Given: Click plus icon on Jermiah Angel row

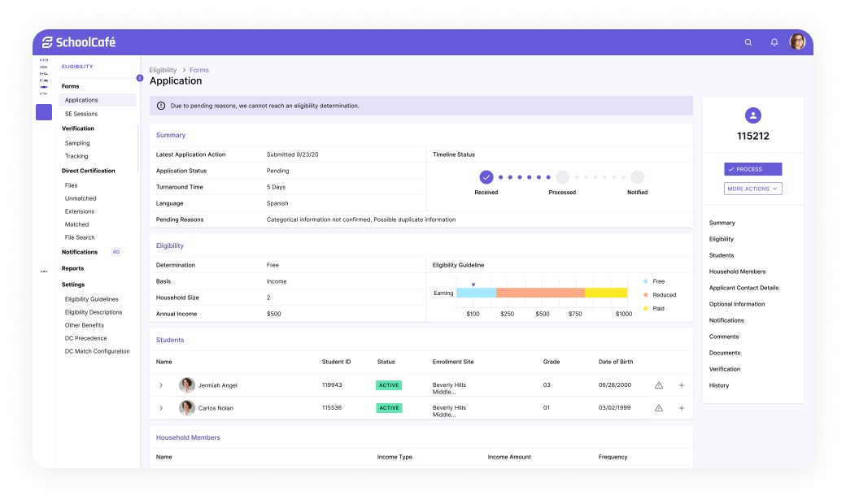Looking at the screenshot, I should click(682, 385).
